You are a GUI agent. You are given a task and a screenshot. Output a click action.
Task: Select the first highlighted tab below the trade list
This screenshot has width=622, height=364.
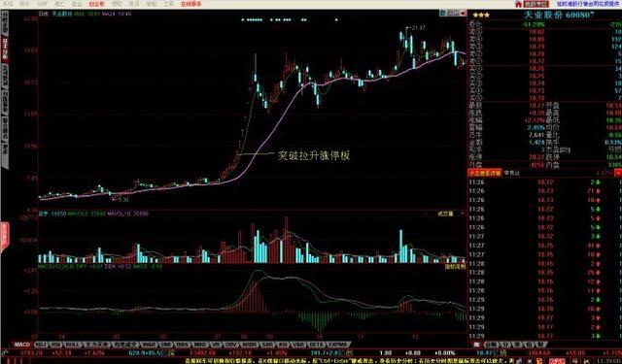476,345
